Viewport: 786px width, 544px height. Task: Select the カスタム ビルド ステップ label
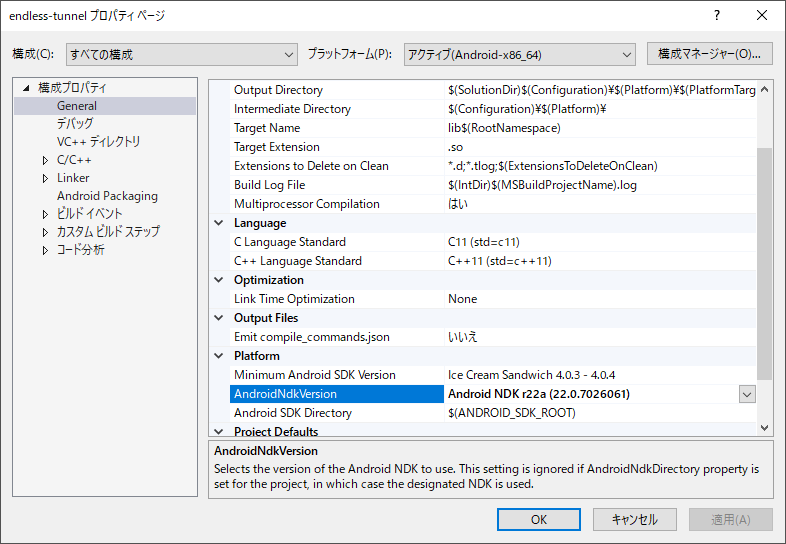[x=108, y=232]
